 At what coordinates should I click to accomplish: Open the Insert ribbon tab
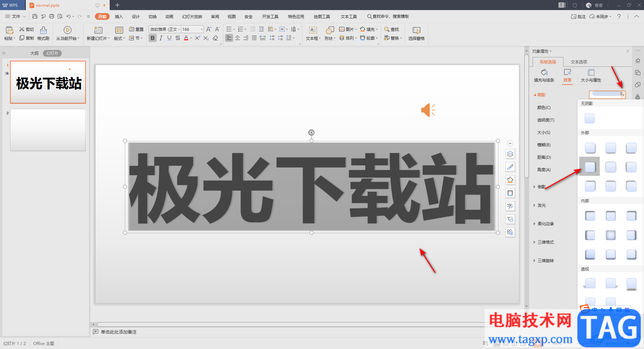pyautogui.click(x=119, y=16)
